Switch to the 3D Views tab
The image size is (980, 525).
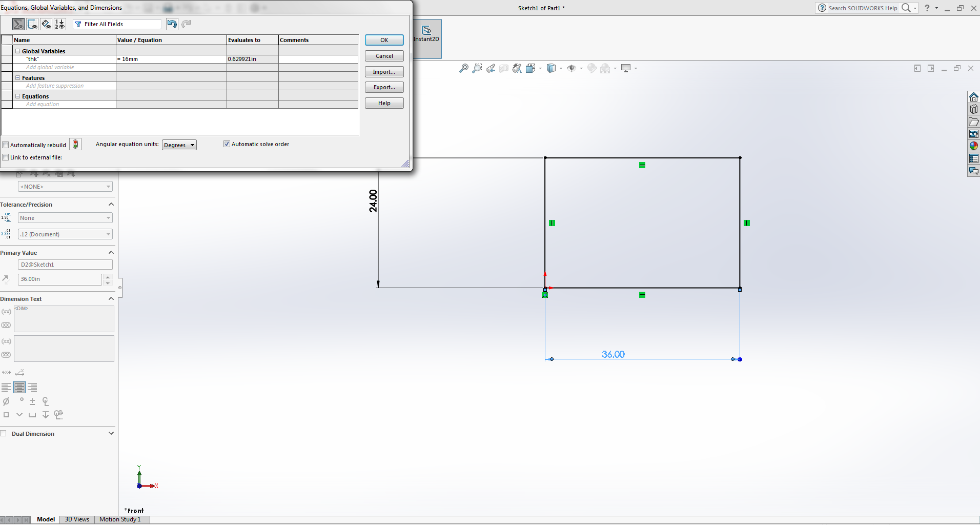pyautogui.click(x=77, y=519)
